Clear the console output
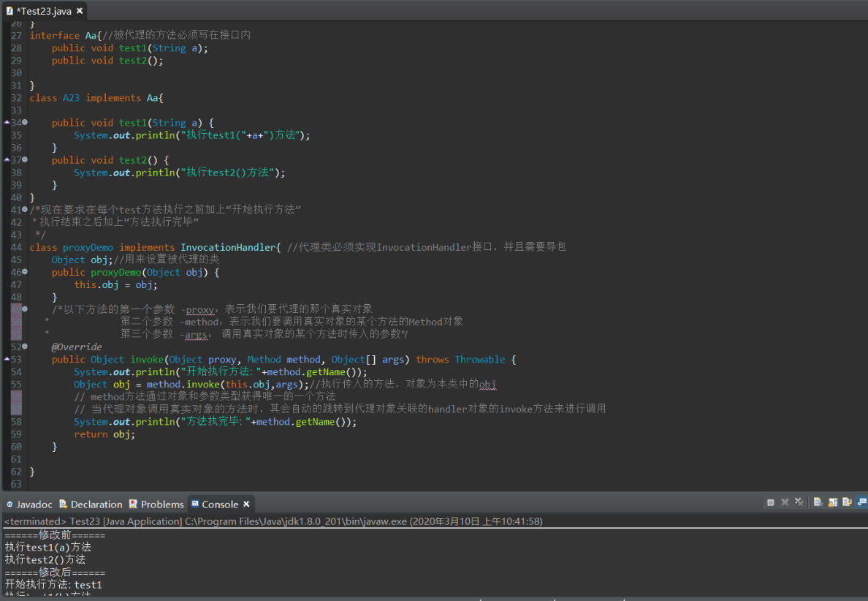Screen dimensions: 868x601 point(818,502)
